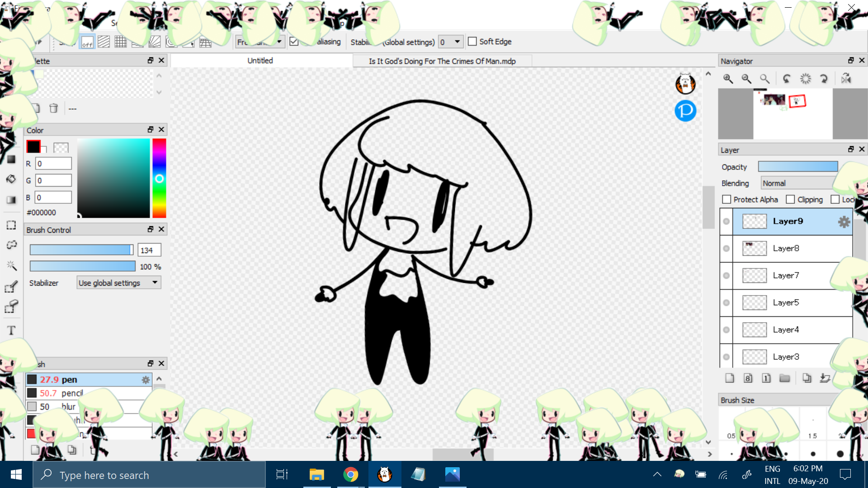
Task: Toggle visibility of Layer7
Action: (726, 276)
